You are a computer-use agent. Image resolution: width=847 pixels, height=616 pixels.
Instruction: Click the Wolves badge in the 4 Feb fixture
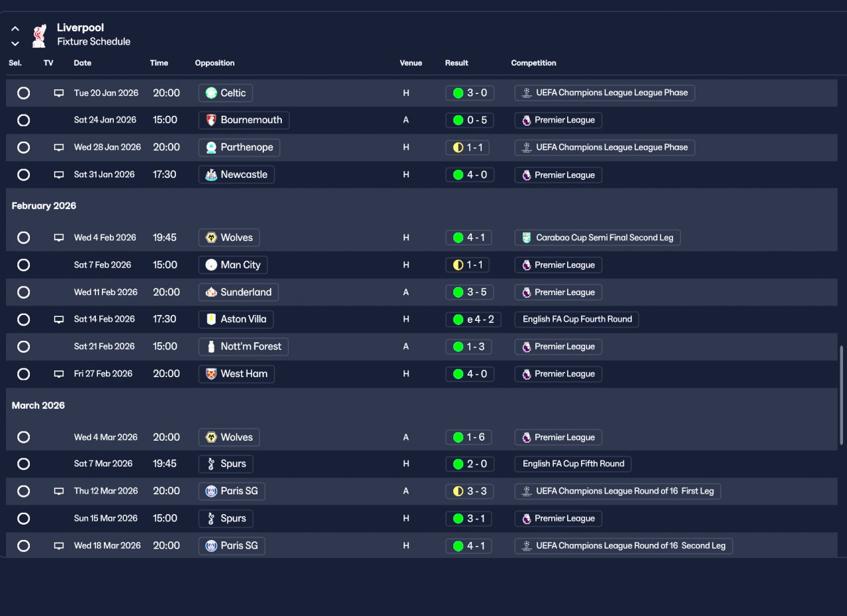211,238
